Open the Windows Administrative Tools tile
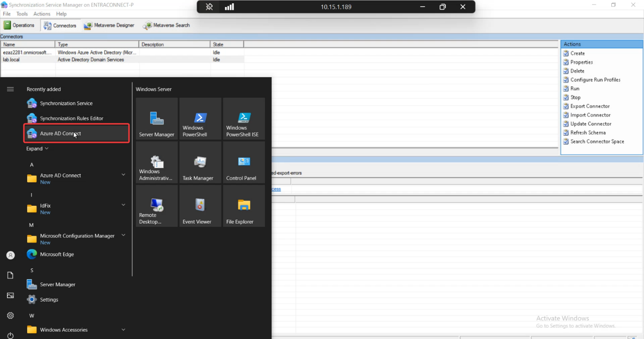The image size is (644, 339). [157, 162]
